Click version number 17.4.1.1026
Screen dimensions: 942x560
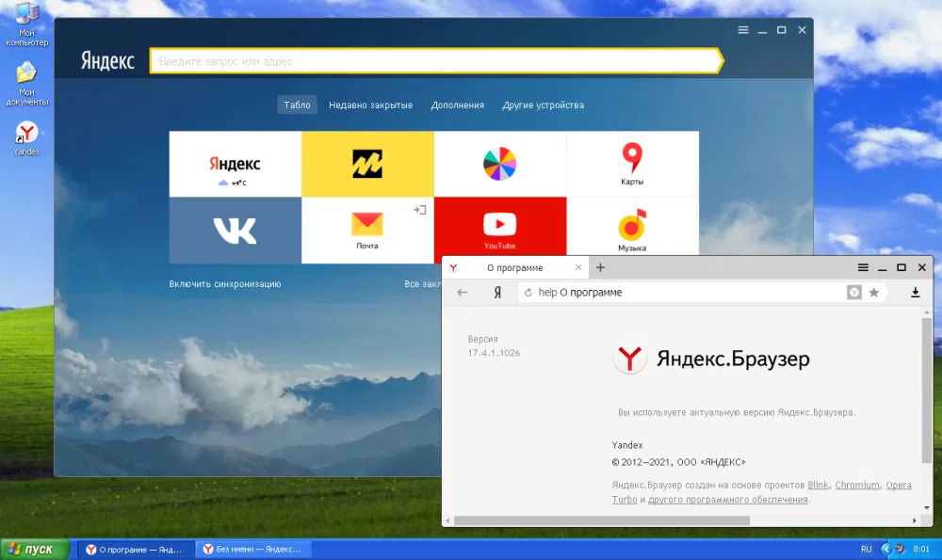click(494, 353)
